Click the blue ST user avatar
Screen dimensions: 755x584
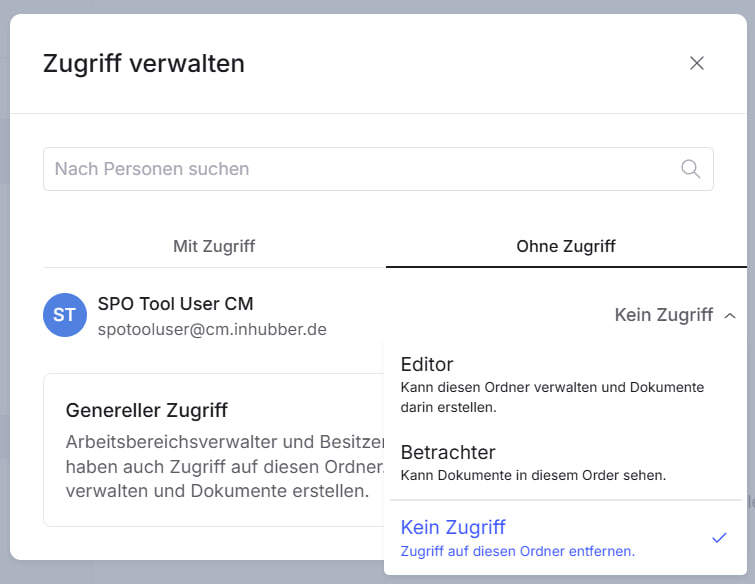point(64,315)
